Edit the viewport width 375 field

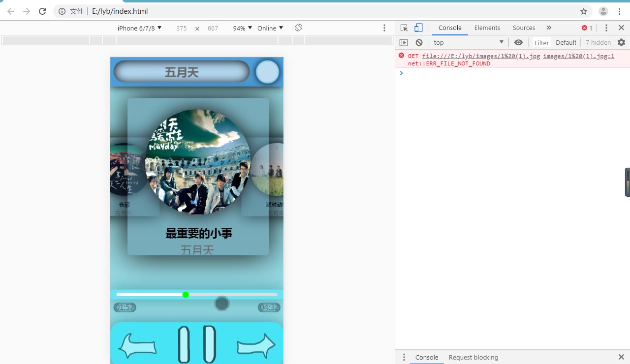click(x=182, y=28)
